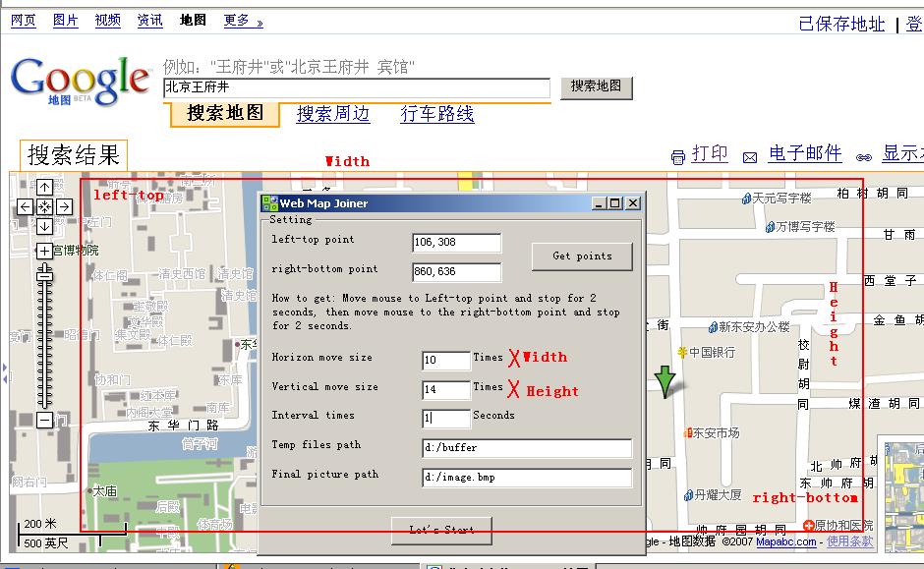
Task: Click the Temp files path input field
Action: [x=527, y=448]
